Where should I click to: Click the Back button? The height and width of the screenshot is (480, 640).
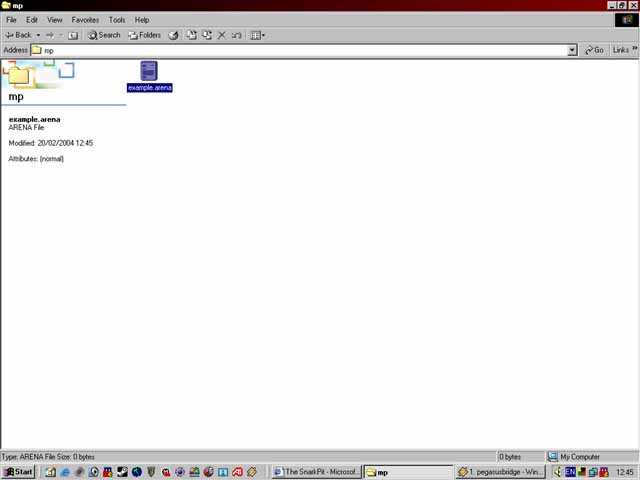[18, 35]
